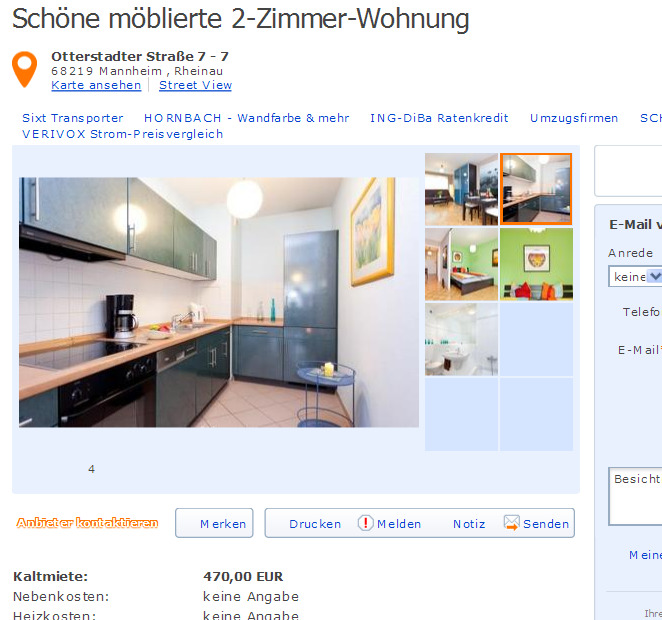
Task: Select the highlighted kitchen thumbnail
Action: [536, 189]
